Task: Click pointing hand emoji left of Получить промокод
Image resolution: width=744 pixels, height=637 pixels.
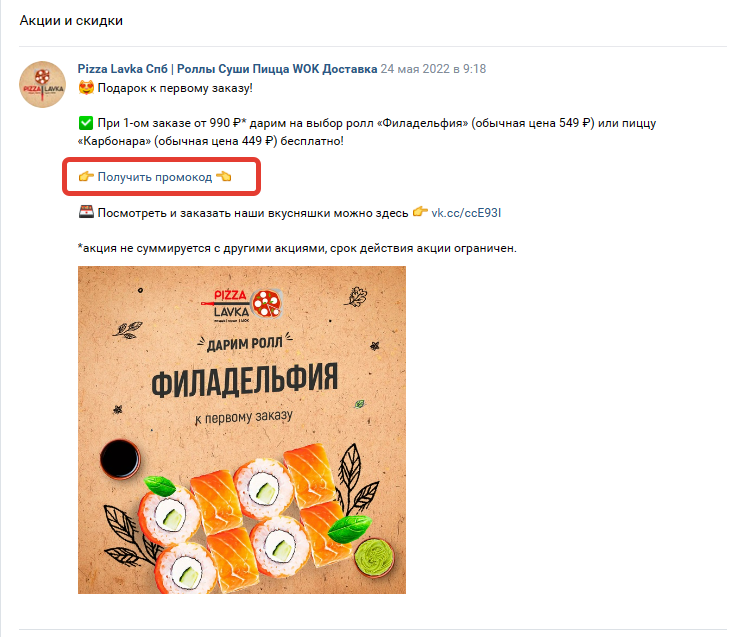Action: [86, 177]
